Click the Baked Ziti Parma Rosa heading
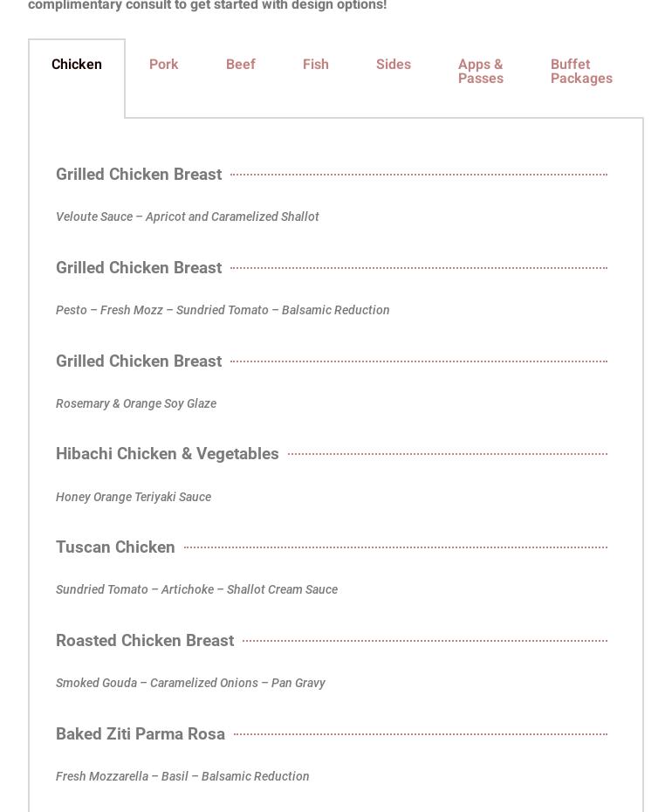 pos(141,734)
